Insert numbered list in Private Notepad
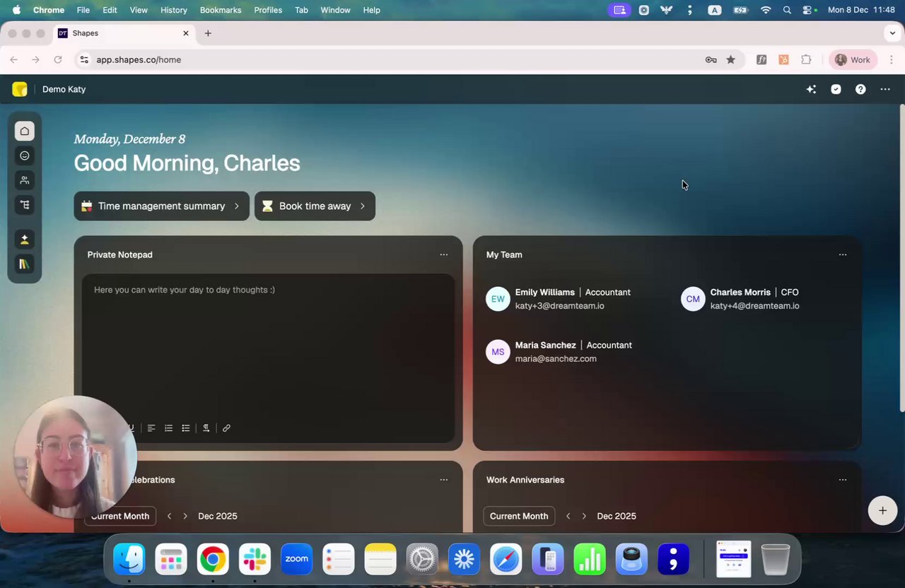 168,428
